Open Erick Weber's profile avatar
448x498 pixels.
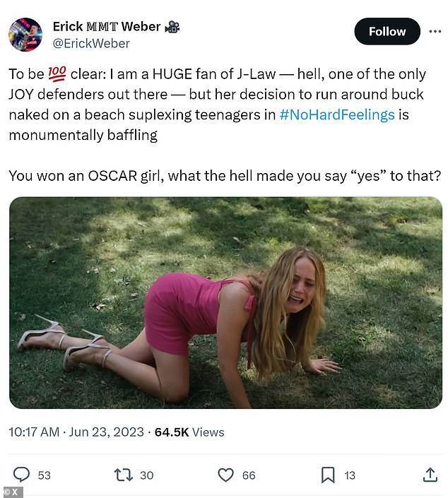coord(25,35)
